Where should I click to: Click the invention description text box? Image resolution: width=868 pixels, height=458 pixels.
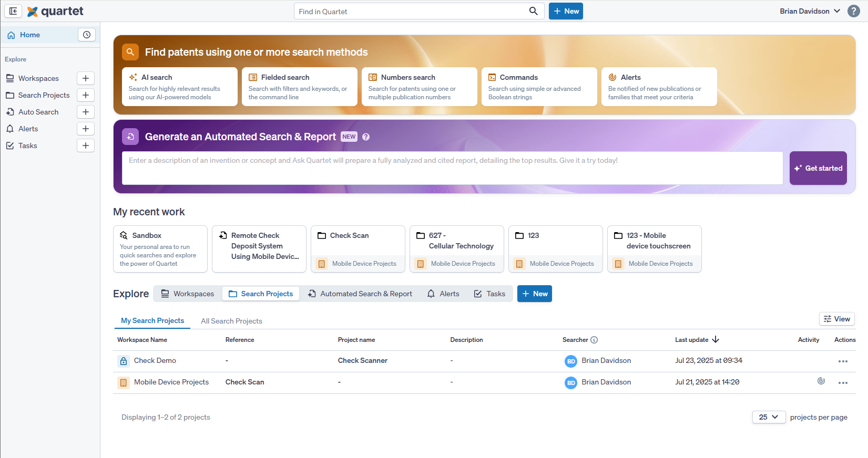[x=452, y=168]
